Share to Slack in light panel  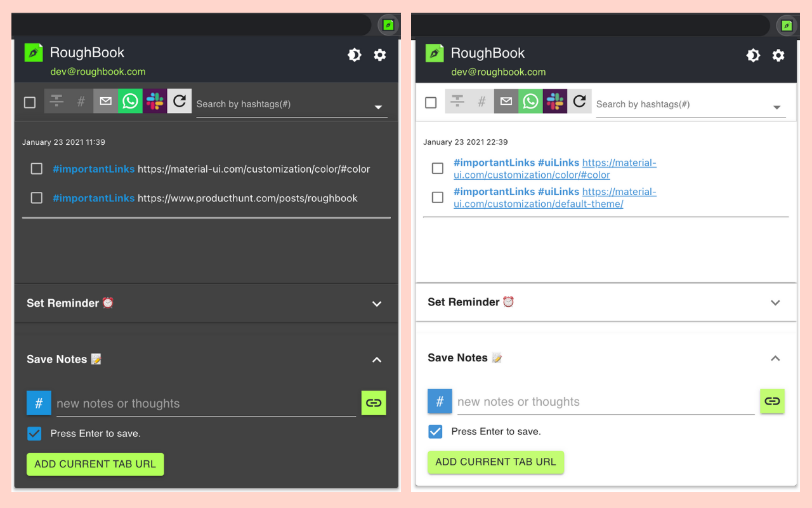click(x=555, y=101)
